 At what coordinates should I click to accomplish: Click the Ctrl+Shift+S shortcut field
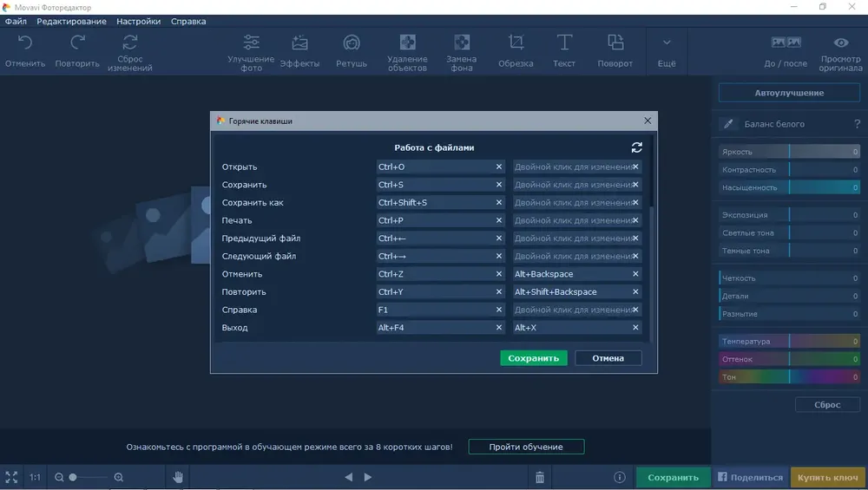[434, 203]
